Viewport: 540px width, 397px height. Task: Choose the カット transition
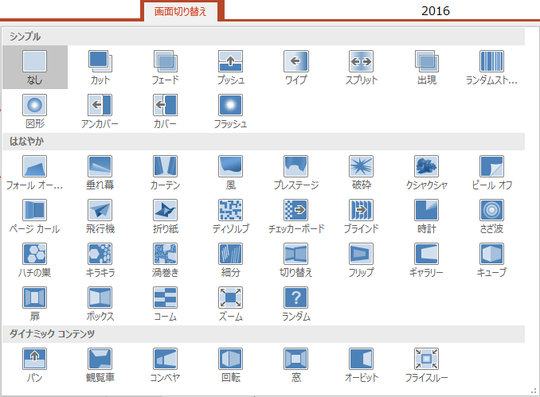[x=100, y=67]
